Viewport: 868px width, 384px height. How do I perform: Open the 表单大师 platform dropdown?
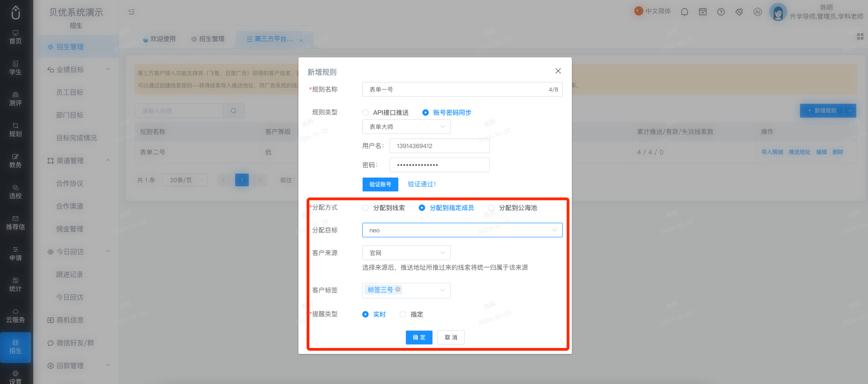pos(406,127)
